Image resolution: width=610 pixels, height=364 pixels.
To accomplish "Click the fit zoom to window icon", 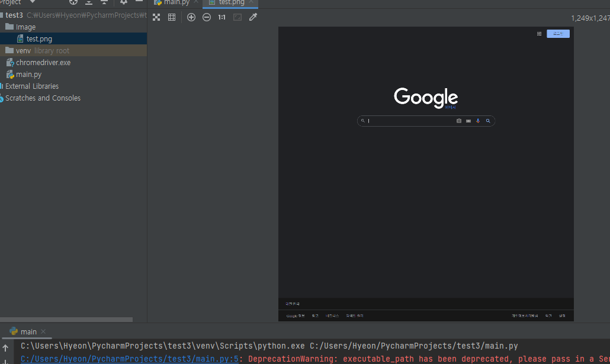I will click(x=237, y=17).
